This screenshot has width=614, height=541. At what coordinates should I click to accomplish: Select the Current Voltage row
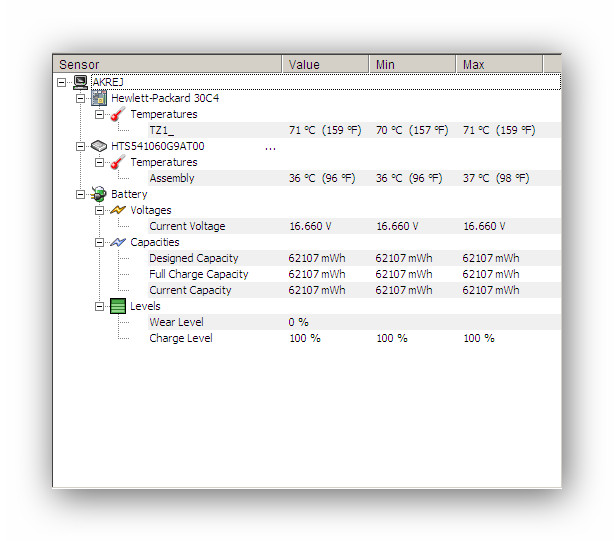pyautogui.click(x=354, y=226)
